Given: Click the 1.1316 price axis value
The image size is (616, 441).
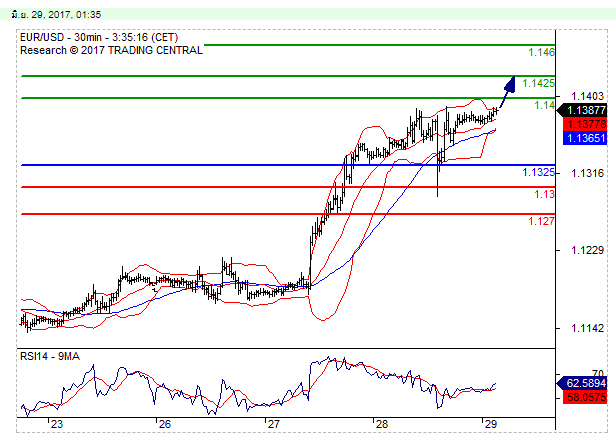Looking at the screenshot, I should pos(587,173).
